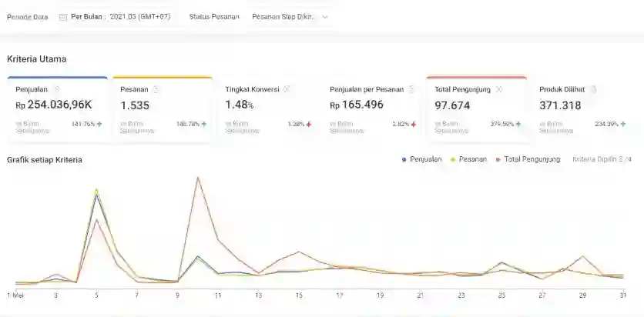Click the info icon next to Pesanan
This screenshot has height=317, width=644.
click(156, 89)
